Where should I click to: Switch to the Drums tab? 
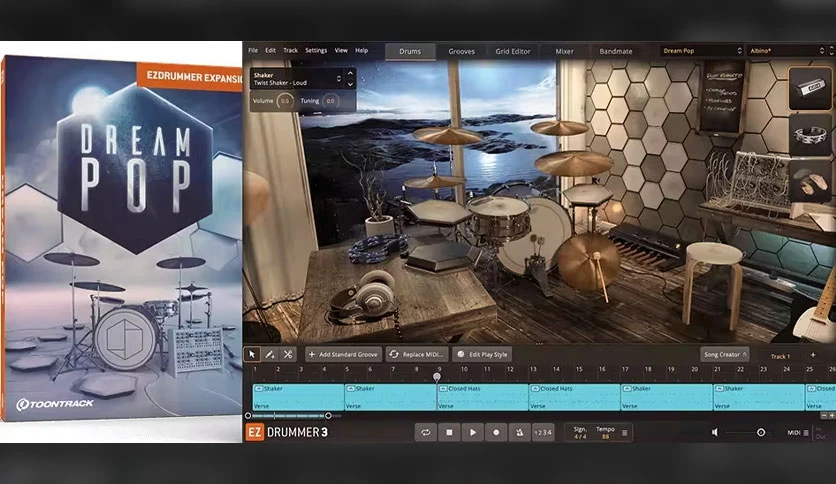(410, 51)
